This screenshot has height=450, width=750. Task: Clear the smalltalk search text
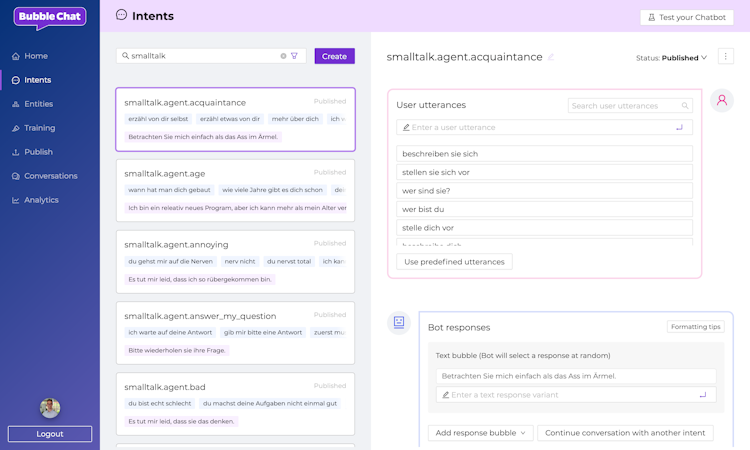(283, 56)
